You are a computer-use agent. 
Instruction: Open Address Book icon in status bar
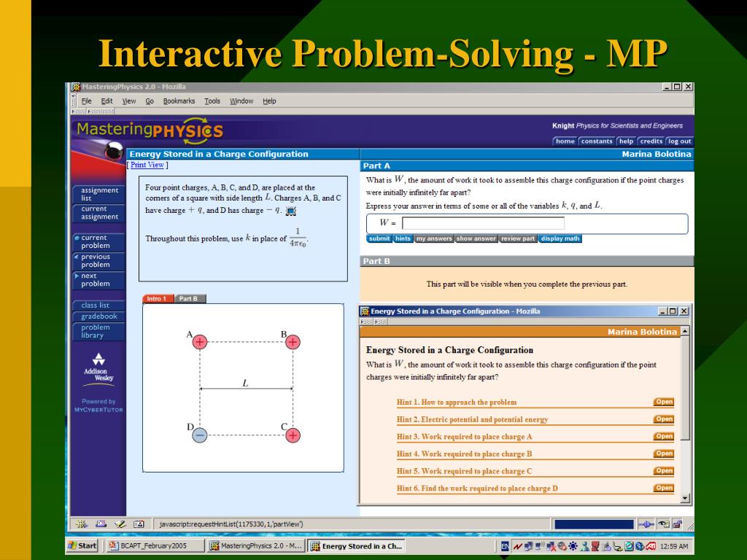[139, 524]
